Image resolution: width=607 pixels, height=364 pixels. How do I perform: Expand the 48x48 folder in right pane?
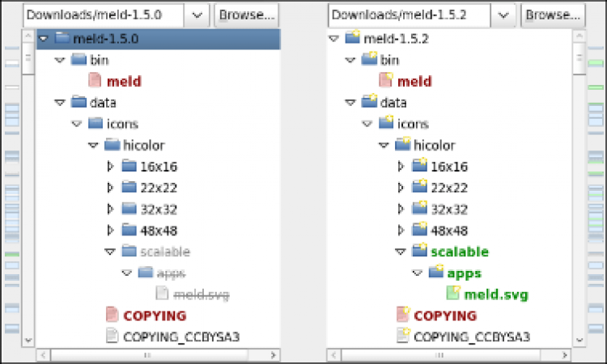(x=401, y=231)
